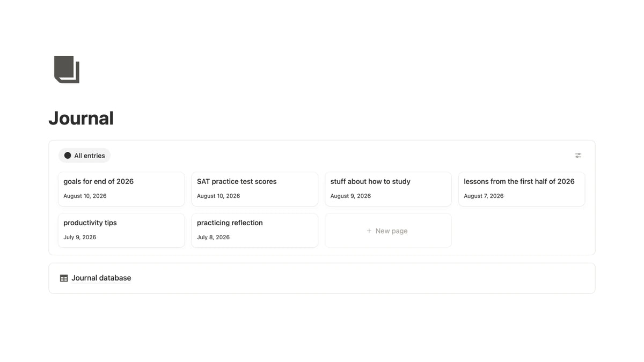Click the Journal page title
Image resolution: width=644 pixels, height=362 pixels.
point(81,118)
